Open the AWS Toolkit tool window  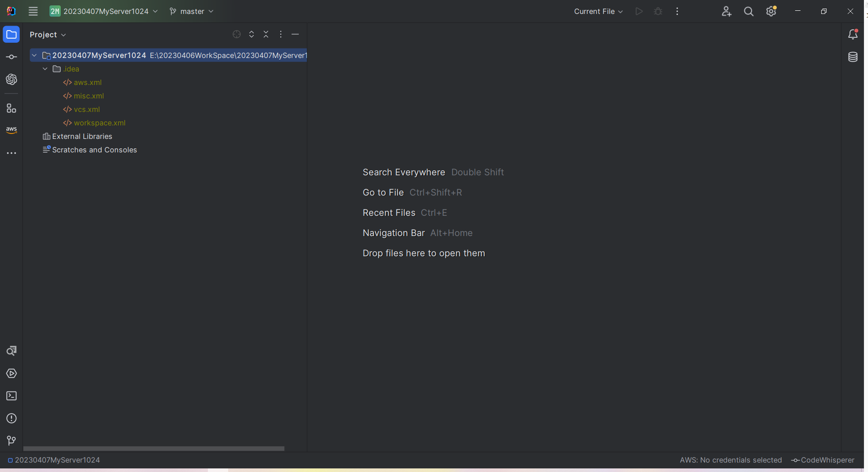pyautogui.click(x=11, y=130)
